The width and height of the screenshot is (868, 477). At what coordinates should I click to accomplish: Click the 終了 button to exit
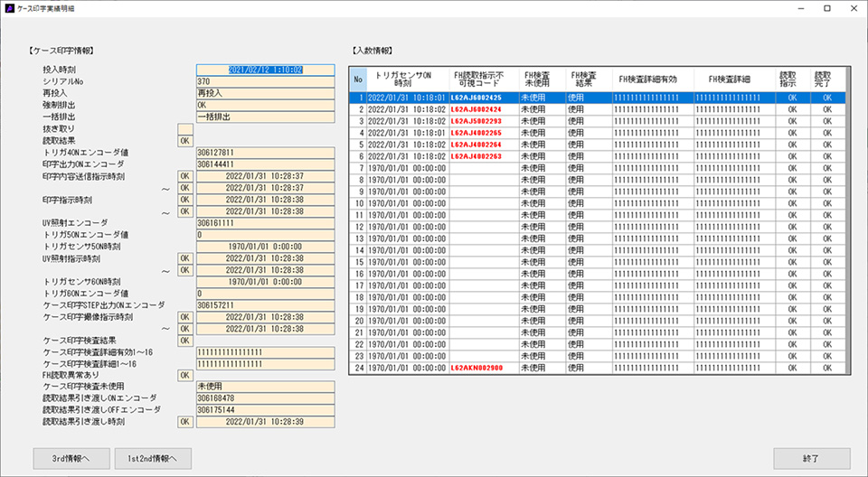click(811, 458)
